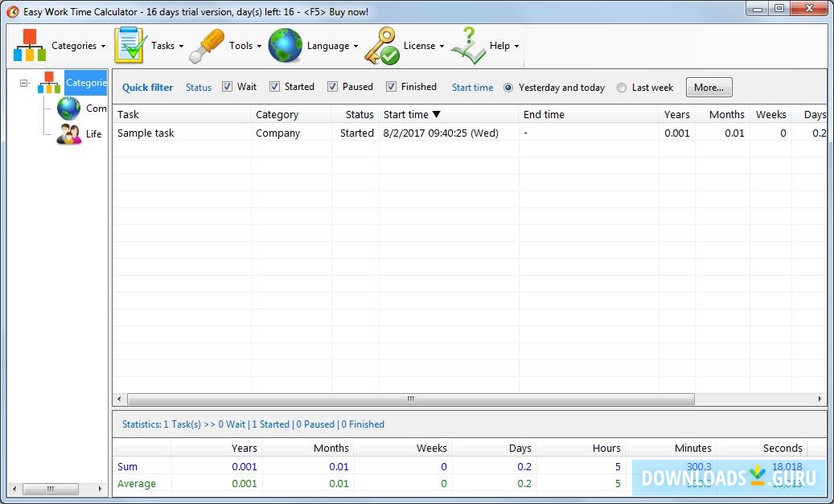
Task: Uncheck the Wait status filter
Action: point(228,87)
